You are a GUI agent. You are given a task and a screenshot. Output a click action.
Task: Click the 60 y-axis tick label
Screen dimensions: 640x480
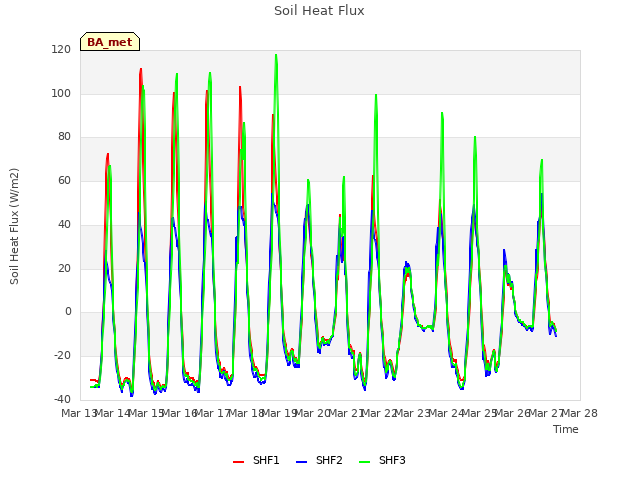[x=64, y=180]
